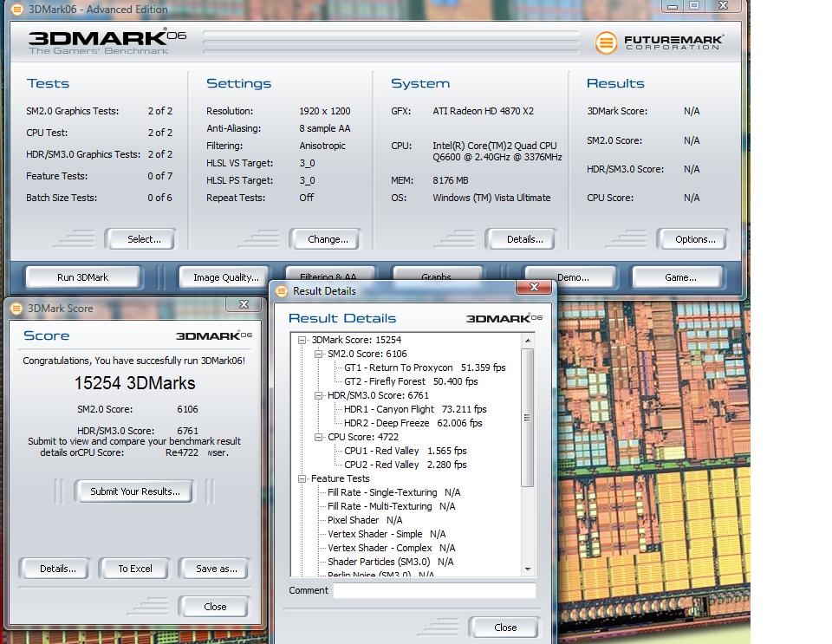Select HDR1 - Canyon Flight row
This screenshot has height=644, width=832.
[415, 409]
